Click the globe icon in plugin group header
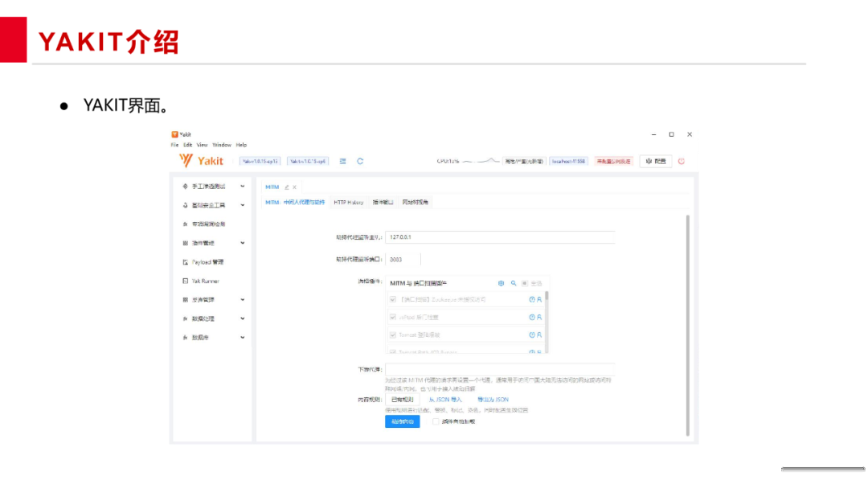The image size is (868, 489). (501, 283)
